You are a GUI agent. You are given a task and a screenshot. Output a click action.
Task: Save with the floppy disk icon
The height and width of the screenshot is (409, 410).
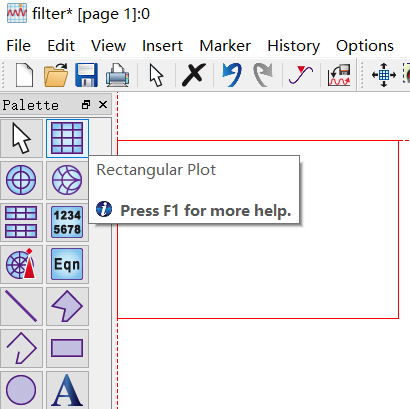(x=87, y=75)
